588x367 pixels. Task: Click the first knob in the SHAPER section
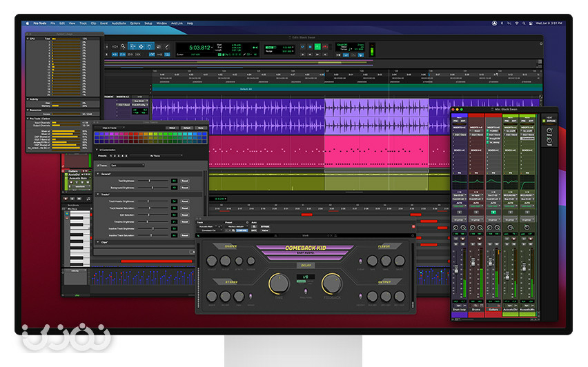pyautogui.click(x=212, y=261)
